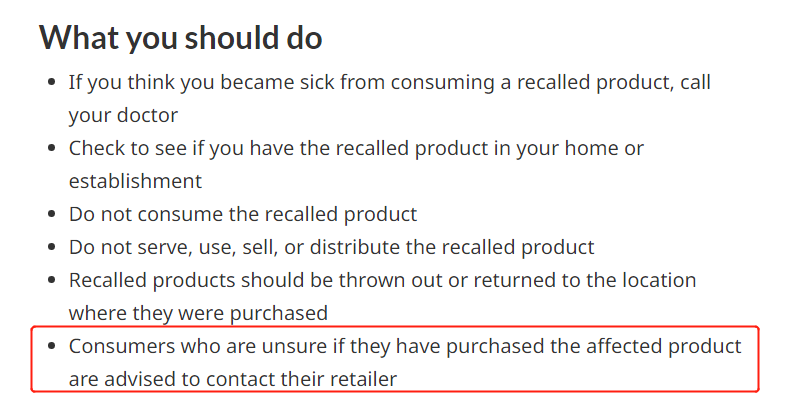The height and width of the screenshot is (407, 797).
Task: Click the bullet dot before "Do not serve"
Action: [51, 247]
